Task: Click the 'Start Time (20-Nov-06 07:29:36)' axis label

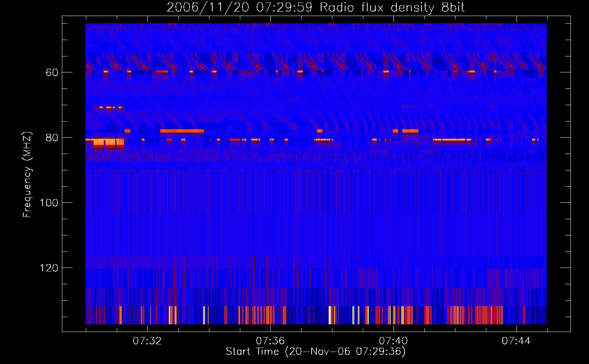Action: (316, 352)
